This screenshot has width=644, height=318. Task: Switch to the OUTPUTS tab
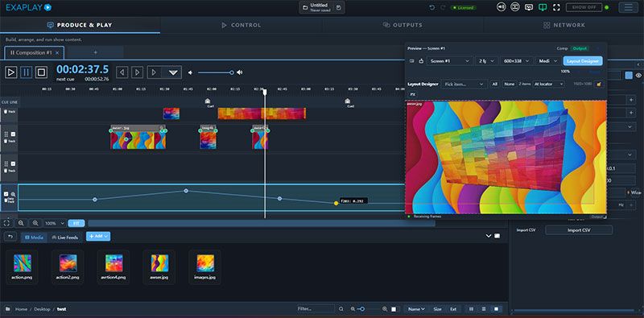click(x=402, y=25)
